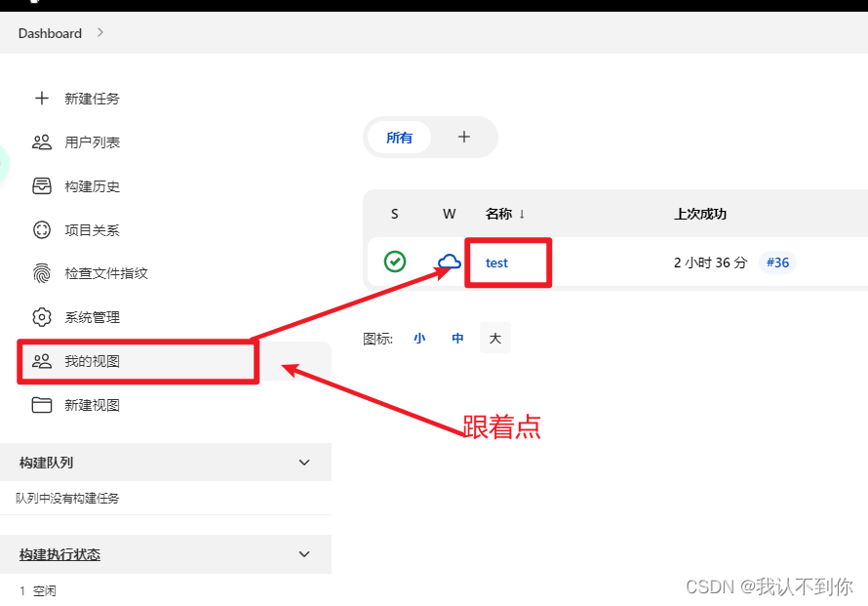This screenshot has width=868, height=606.
Task: Sort by the W weather column header
Action: tap(449, 214)
